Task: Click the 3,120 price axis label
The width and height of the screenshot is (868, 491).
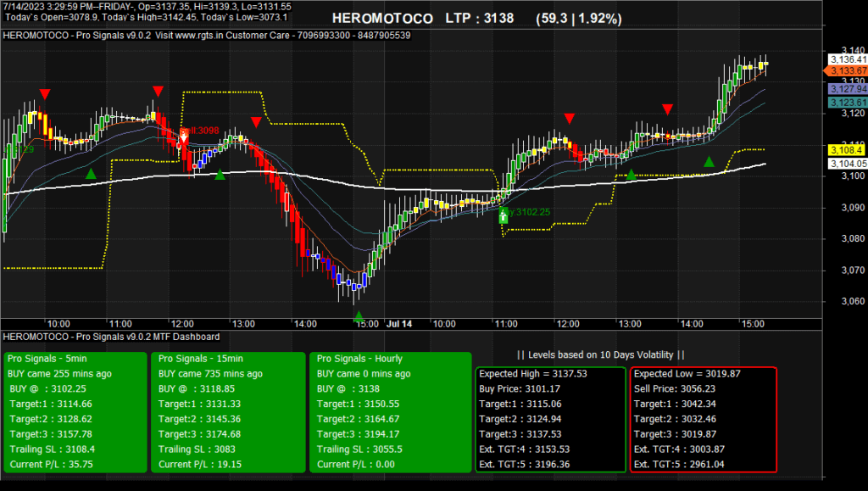Action: [x=853, y=114]
